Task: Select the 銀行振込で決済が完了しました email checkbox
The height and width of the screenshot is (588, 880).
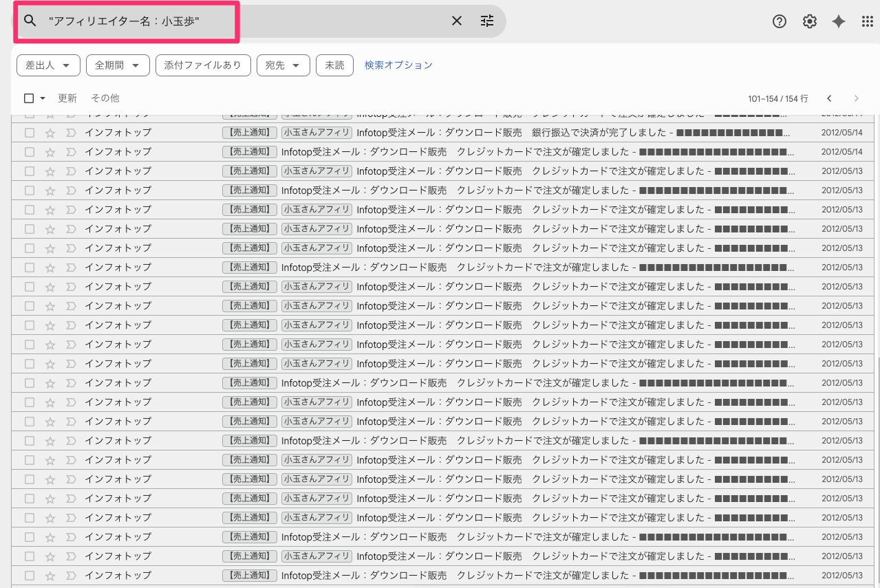Action: pos(30,133)
